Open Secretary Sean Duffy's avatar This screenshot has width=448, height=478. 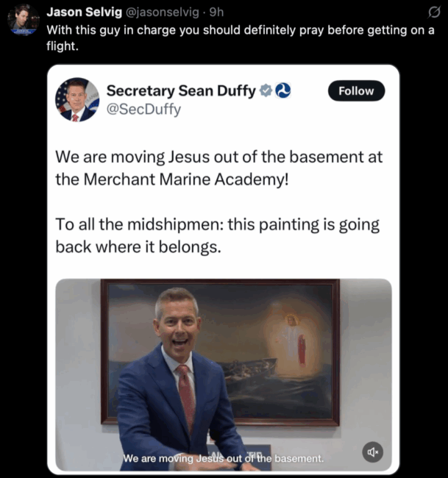(x=77, y=99)
